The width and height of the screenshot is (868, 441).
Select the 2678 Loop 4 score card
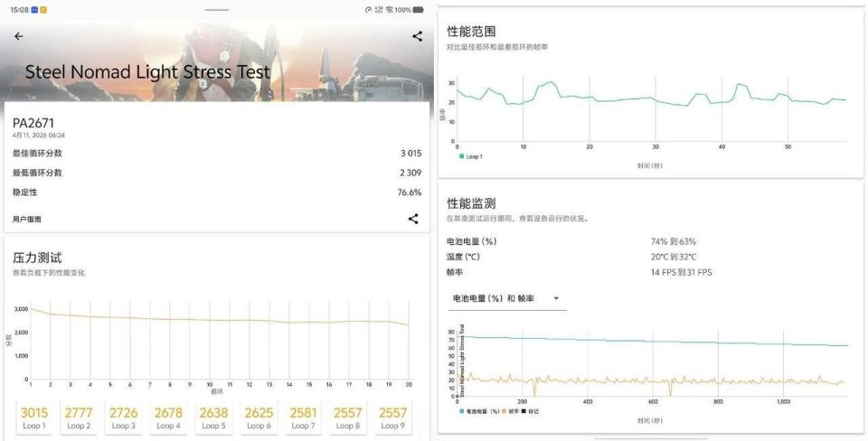pyautogui.click(x=168, y=418)
